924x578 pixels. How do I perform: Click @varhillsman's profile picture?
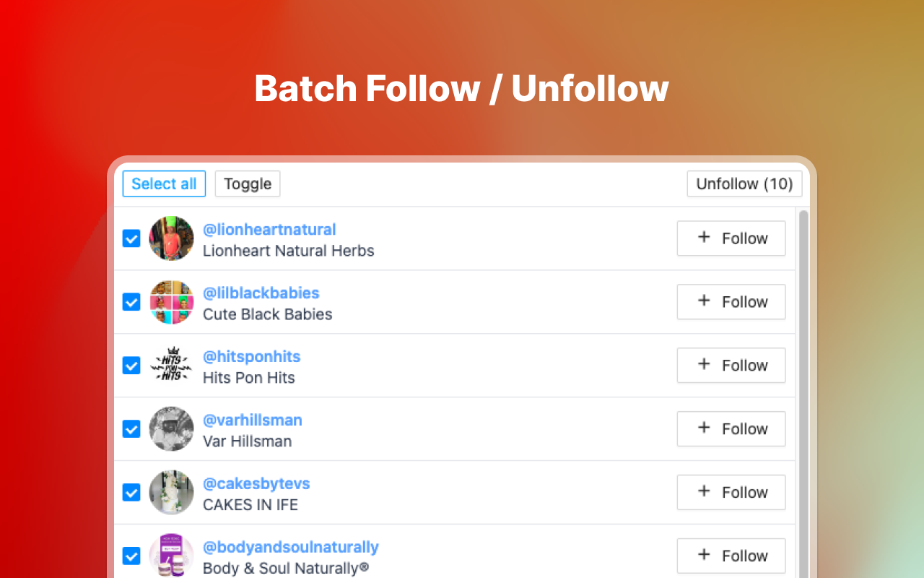[x=171, y=428]
